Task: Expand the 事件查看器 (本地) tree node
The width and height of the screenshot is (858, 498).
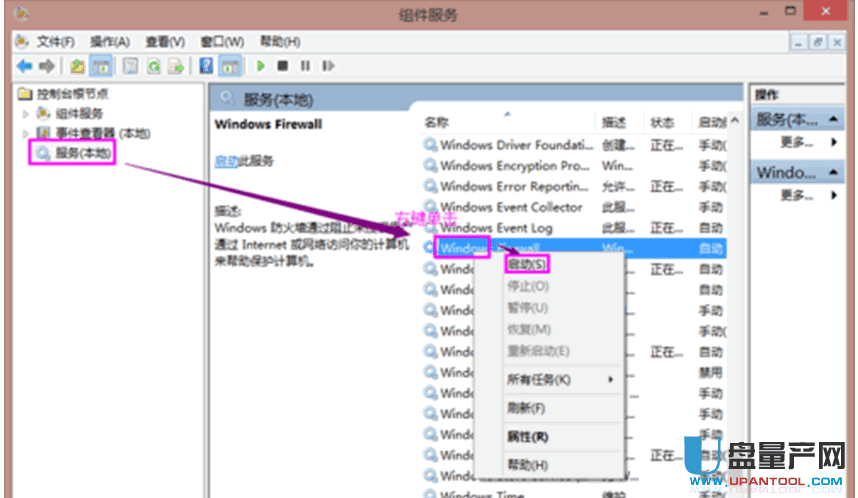Action: click(26, 133)
